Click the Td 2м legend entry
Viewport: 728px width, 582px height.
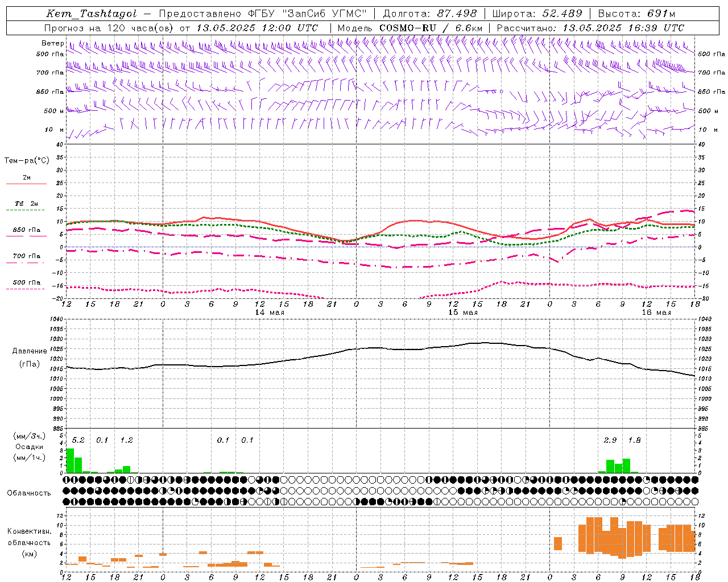(x=27, y=203)
